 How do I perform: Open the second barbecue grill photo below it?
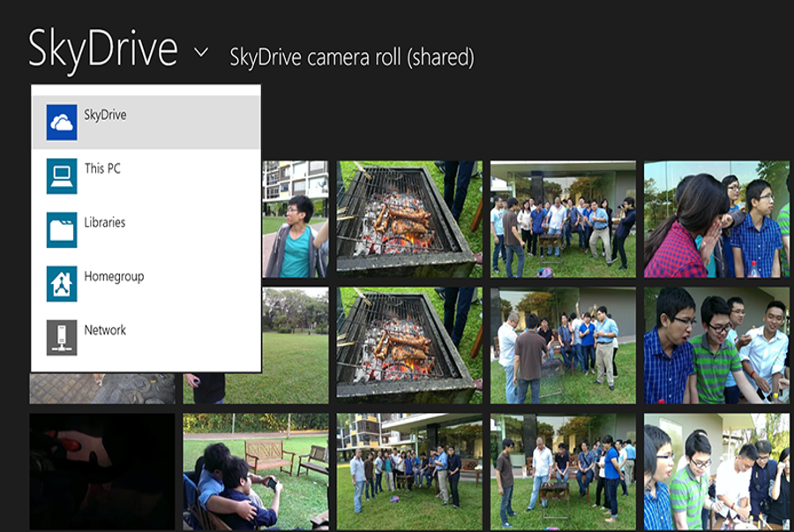(409, 345)
